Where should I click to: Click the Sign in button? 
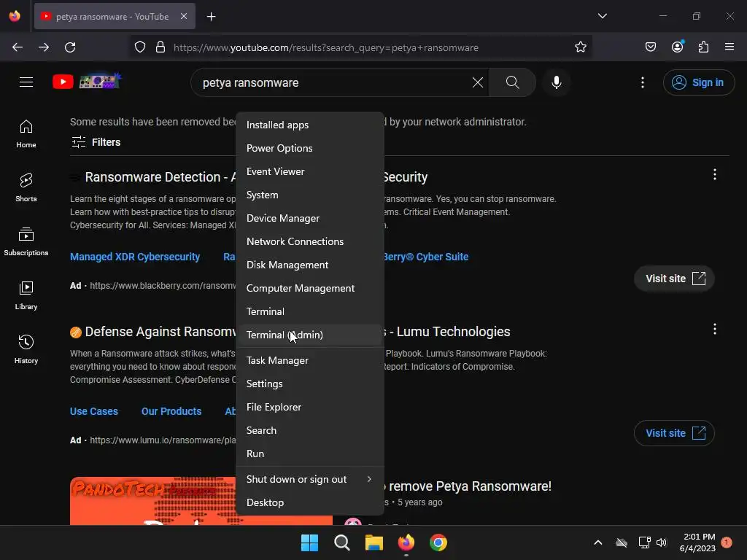(698, 82)
